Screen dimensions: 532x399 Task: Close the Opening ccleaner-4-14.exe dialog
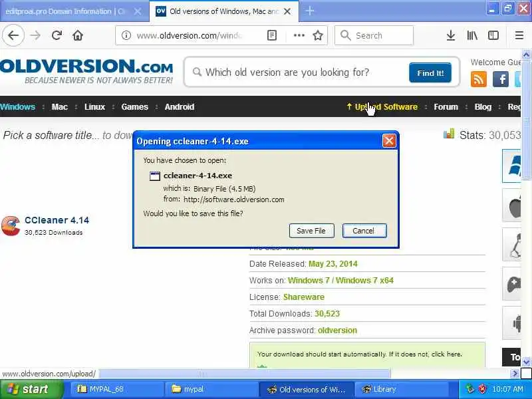click(389, 140)
